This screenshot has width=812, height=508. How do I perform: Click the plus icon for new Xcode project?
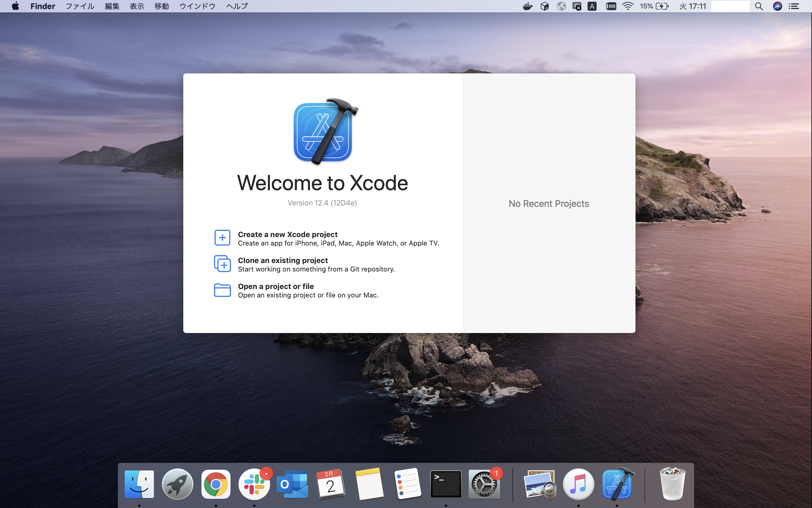pyautogui.click(x=222, y=238)
